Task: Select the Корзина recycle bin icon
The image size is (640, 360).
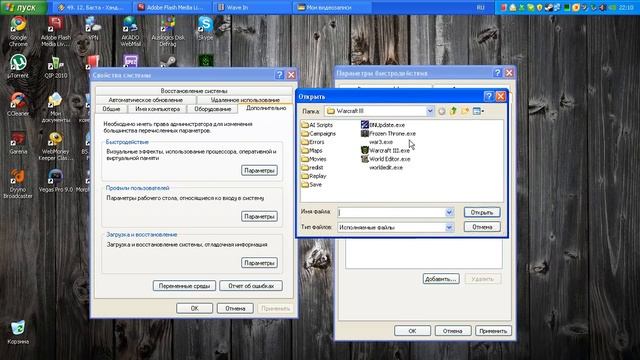Action: pos(18,332)
